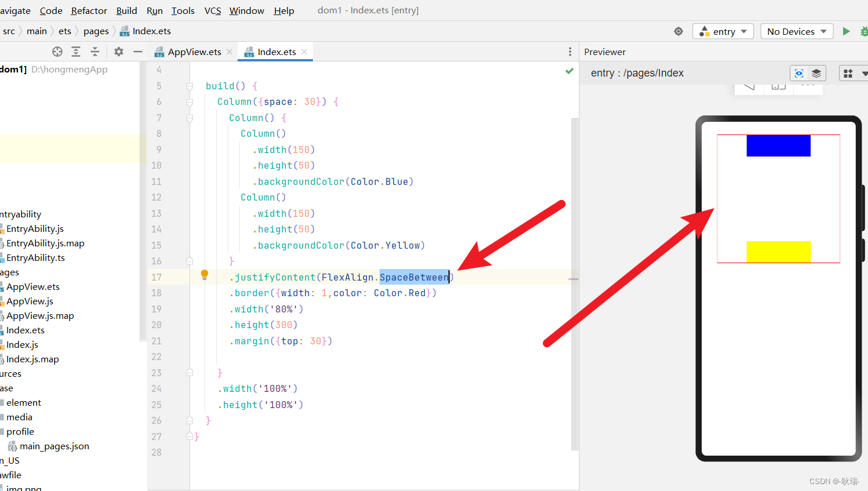Click the Run play button
This screenshot has width=868, height=491.
pyautogui.click(x=846, y=31)
